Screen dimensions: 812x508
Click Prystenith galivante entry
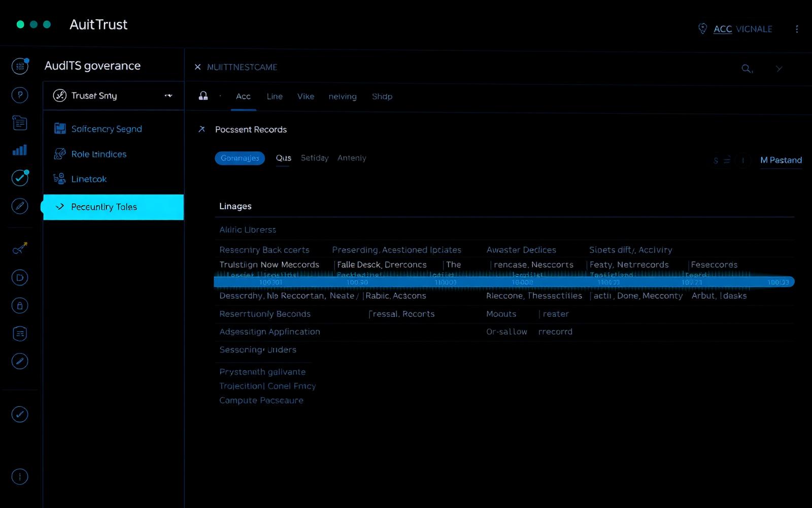(262, 372)
